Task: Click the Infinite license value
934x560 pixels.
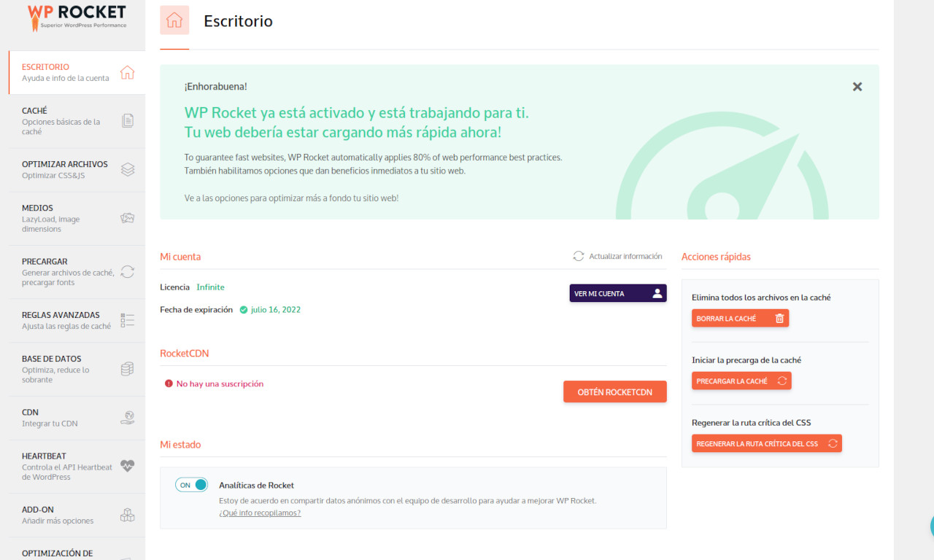Action: coord(210,287)
